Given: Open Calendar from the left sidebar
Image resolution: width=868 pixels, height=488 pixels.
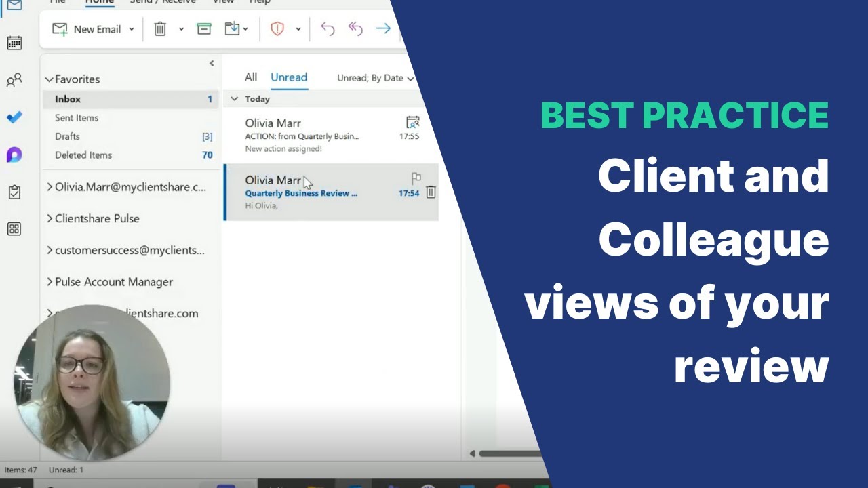Looking at the screenshot, I should (14, 43).
